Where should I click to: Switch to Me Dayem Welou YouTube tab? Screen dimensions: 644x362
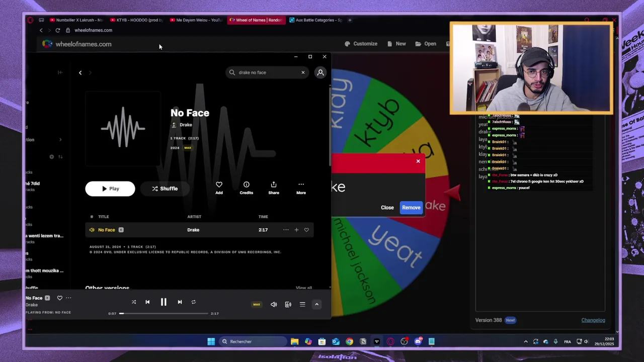(196, 20)
